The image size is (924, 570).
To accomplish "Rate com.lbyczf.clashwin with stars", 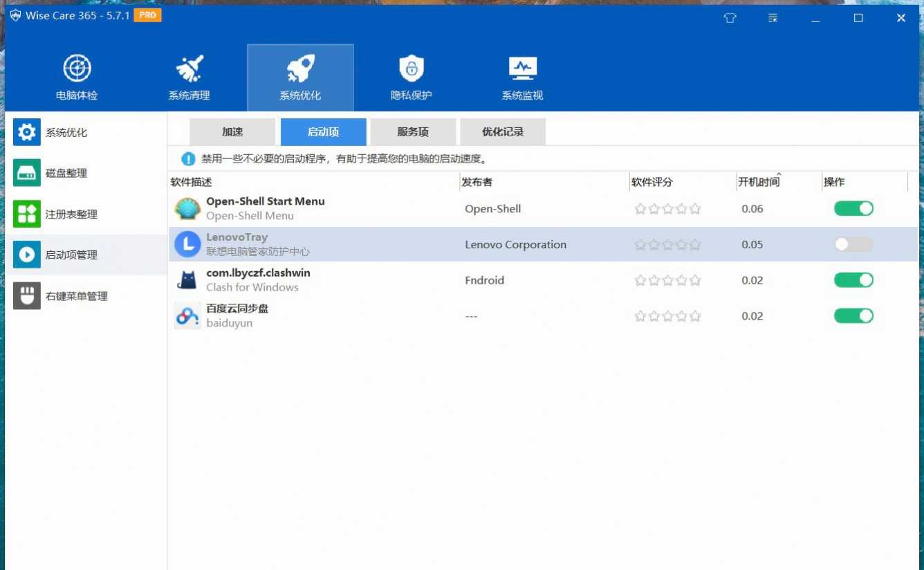I will point(667,281).
